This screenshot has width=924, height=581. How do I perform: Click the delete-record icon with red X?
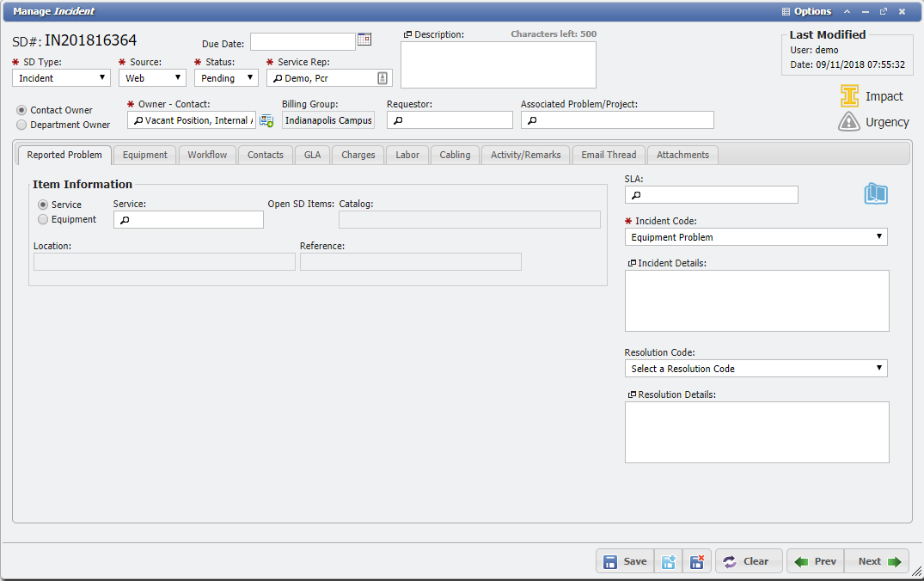(x=697, y=560)
